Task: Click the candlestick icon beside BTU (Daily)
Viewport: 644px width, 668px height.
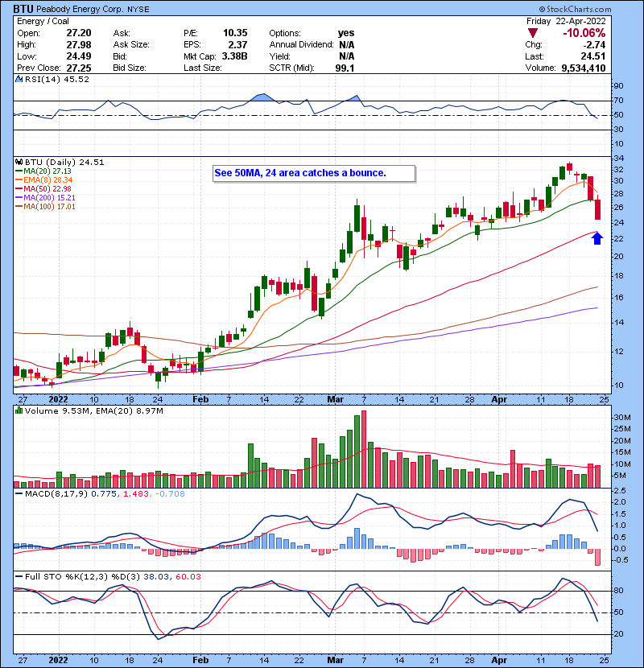Action: [19, 162]
